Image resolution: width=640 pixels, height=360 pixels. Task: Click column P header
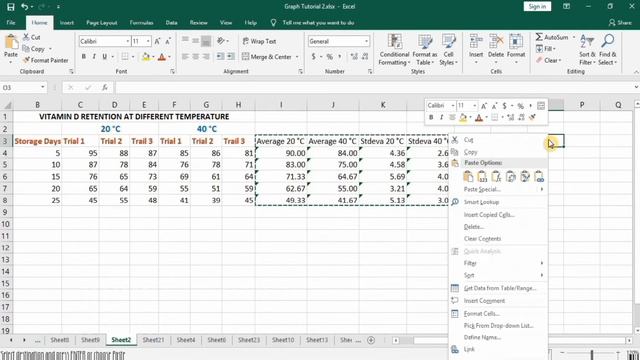[x=582, y=105]
